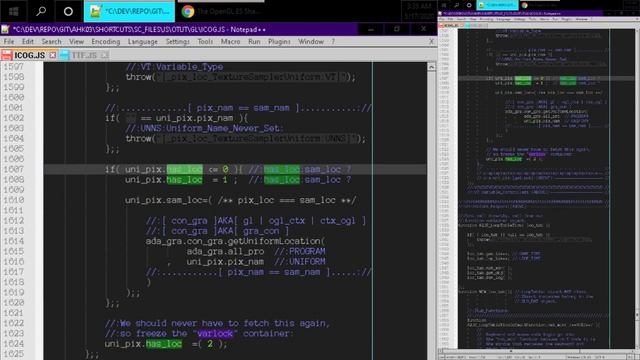Select Notepad++ taskbar button in right view
This screenshot has height=360, width=640.
497,5
